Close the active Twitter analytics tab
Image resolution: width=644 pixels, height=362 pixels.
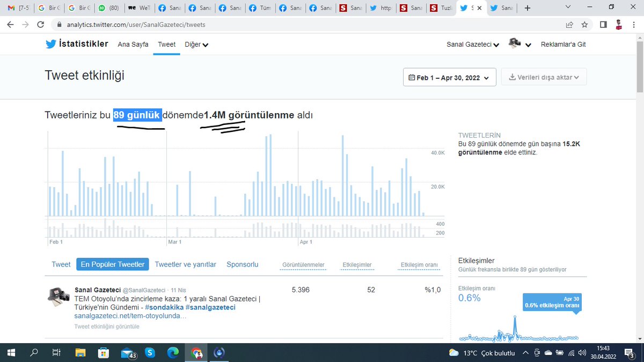pyautogui.click(x=479, y=8)
